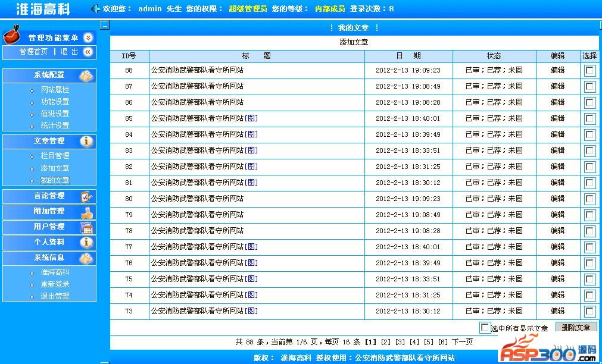The height and width of the screenshot is (364, 602).
Task: Open 功能设置 in sidebar
Action: tap(55, 102)
